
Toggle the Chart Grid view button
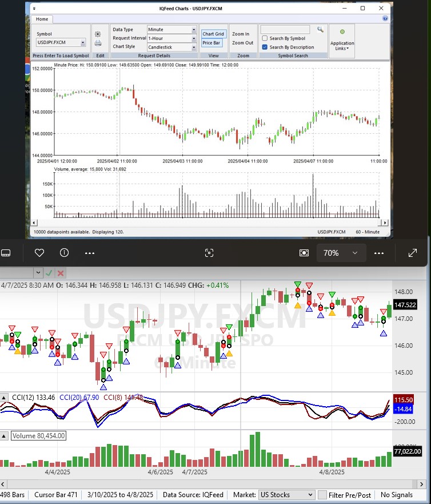pos(213,34)
